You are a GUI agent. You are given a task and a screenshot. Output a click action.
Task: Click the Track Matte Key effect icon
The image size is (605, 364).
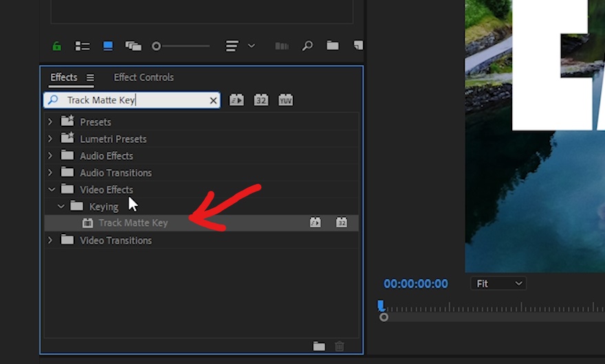click(x=88, y=223)
